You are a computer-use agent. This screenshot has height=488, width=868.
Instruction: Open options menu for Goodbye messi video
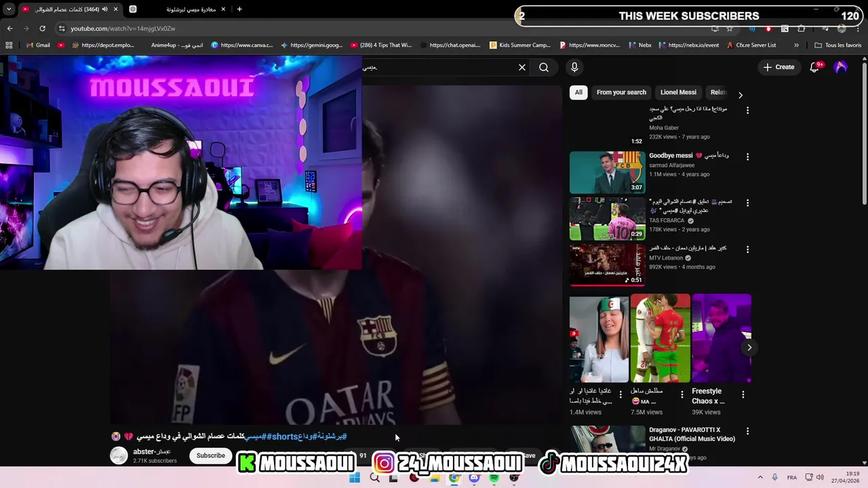pyautogui.click(x=747, y=157)
